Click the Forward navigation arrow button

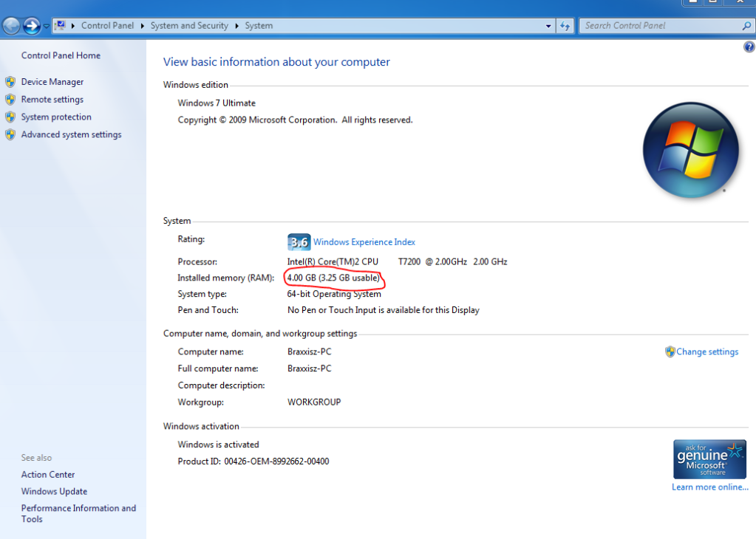coord(32,26)
